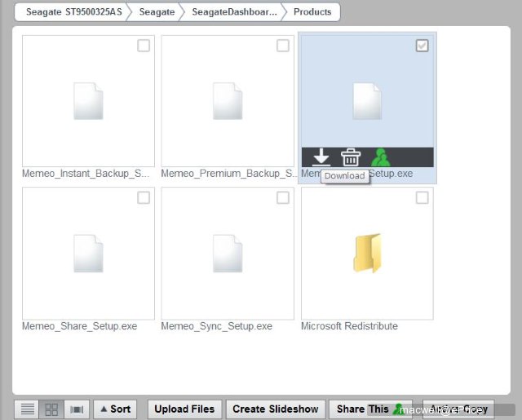Check the Memeo_Share_Setup.exe checkbox

(x=144, y=197)
